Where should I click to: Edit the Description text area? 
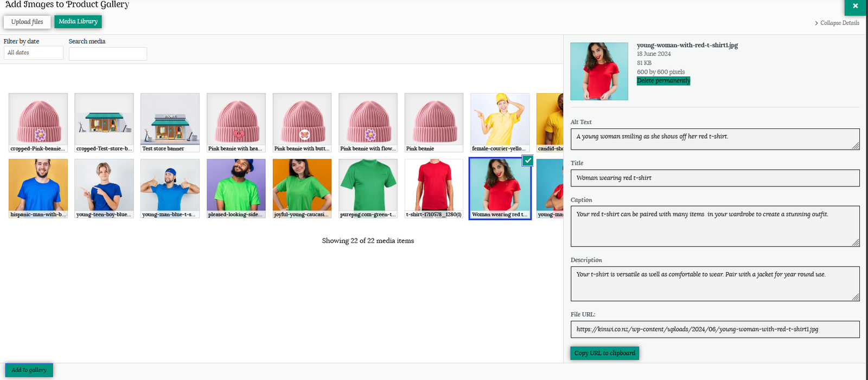pyautogui.click(x=715, y=284)
